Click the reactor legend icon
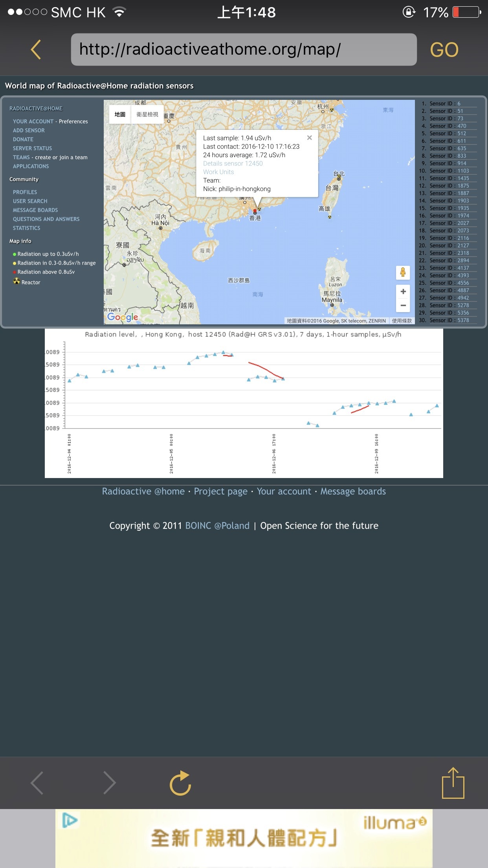Viewport: 488px width, 868px height. pos(16,281)
